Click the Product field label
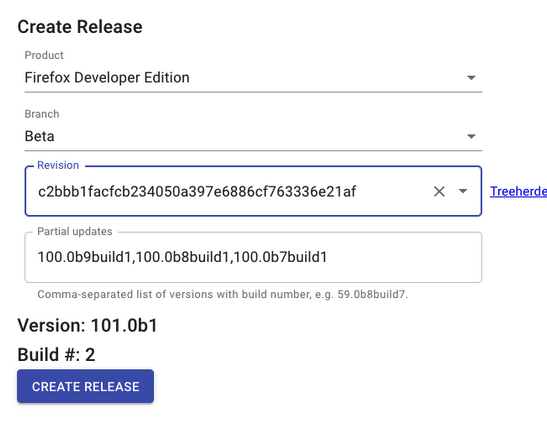 click(x=44, y=55)
